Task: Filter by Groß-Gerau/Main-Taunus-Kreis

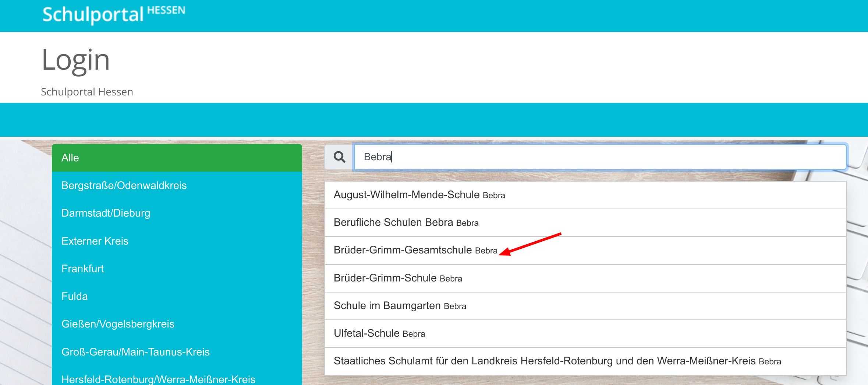Action: point(177,352)
